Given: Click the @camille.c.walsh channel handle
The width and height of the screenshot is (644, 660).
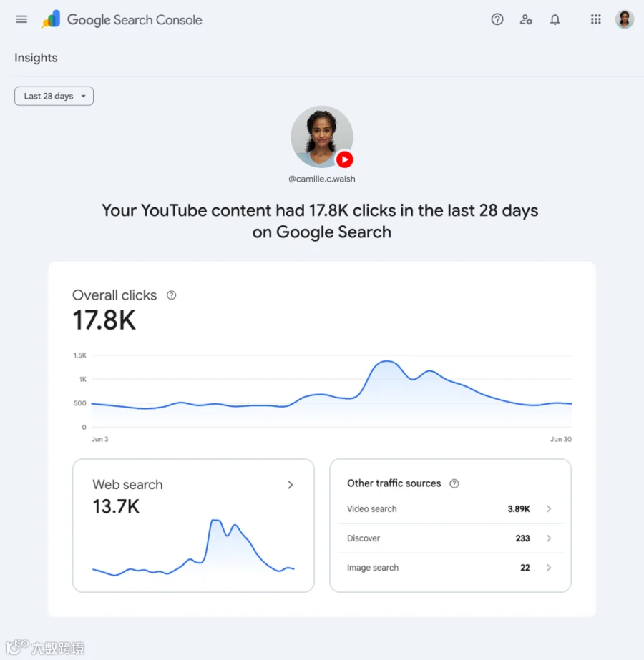Looking at the screenshot, I should coord(322,179).
